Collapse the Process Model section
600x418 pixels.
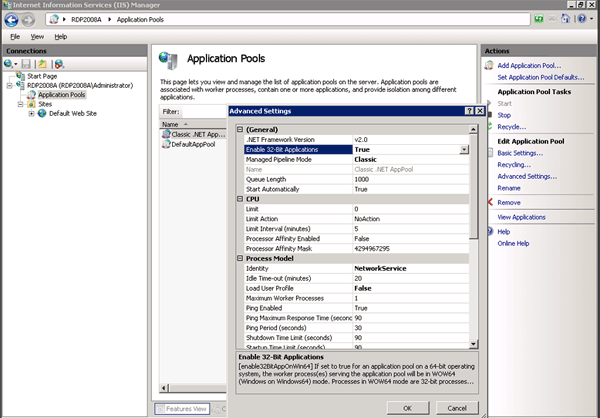coord(240,258)
